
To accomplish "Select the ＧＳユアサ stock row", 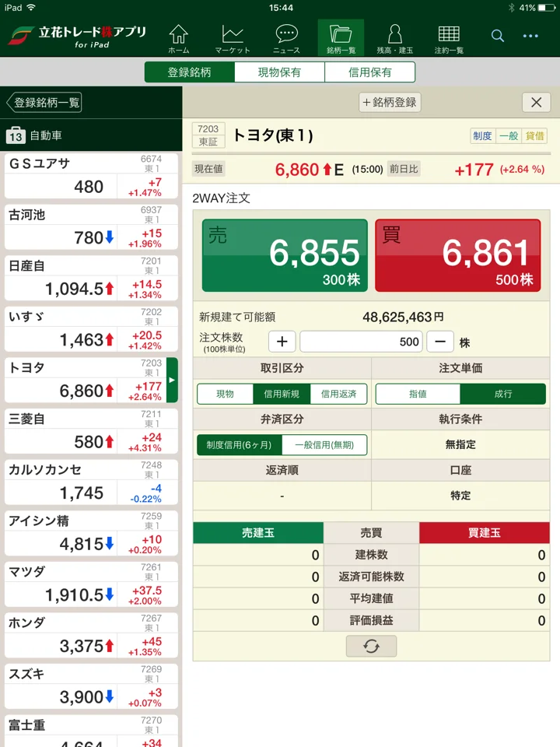I will click(x=91, y=176).
